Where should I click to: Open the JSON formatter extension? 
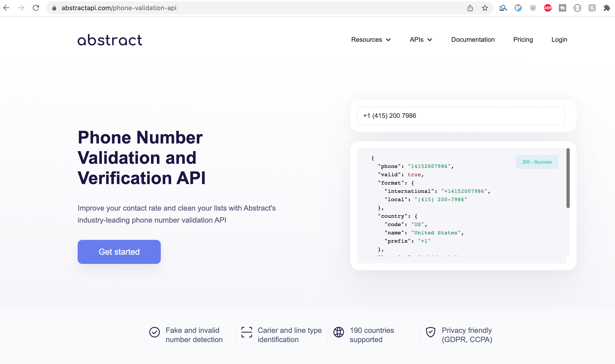point(577,8)
